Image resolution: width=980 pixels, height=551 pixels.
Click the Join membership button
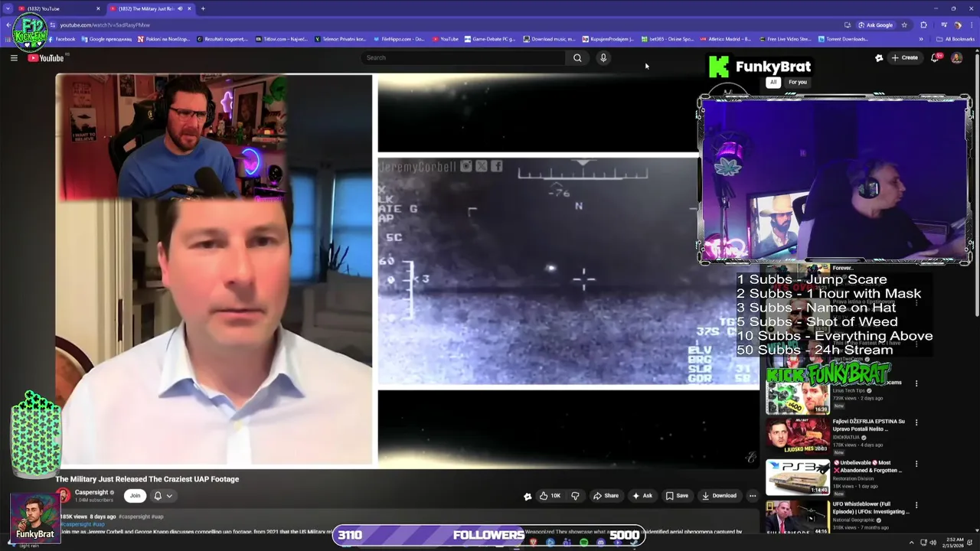[x=135, y=496]
